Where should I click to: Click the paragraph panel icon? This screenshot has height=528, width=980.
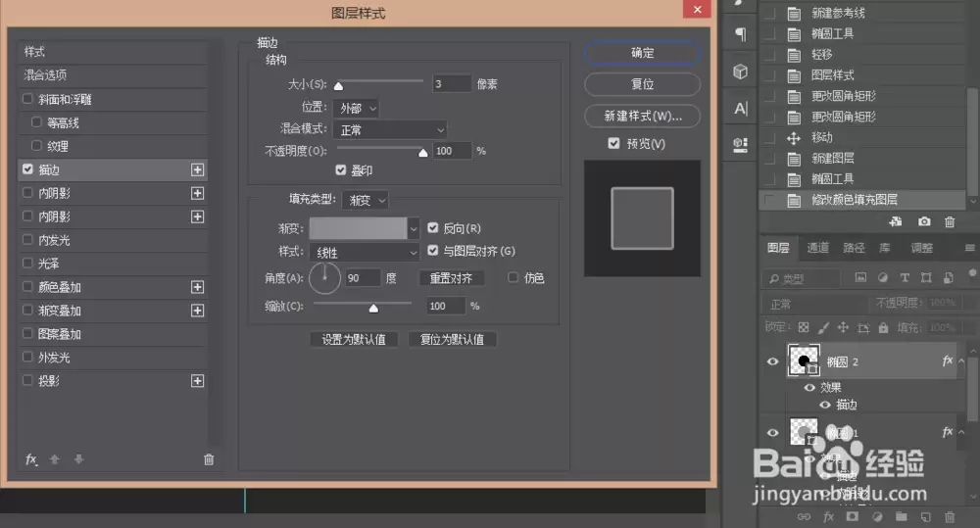741,34
